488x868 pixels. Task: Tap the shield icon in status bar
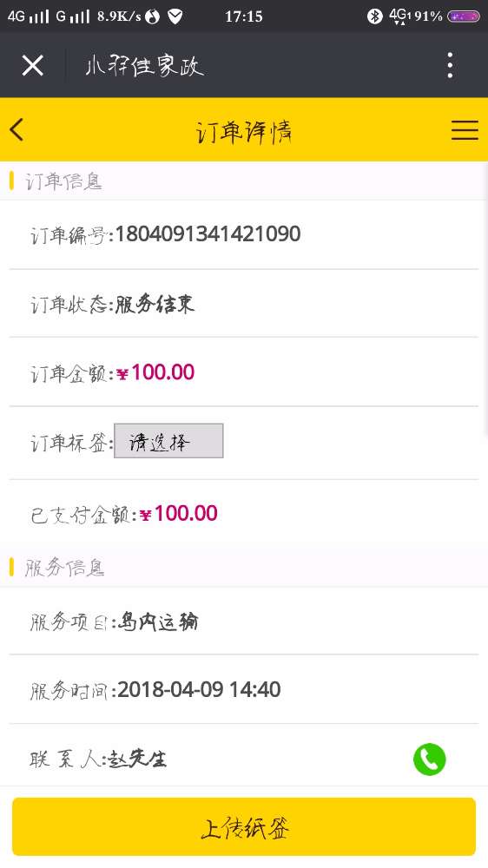pyautogui.click(x=175, y=16)
